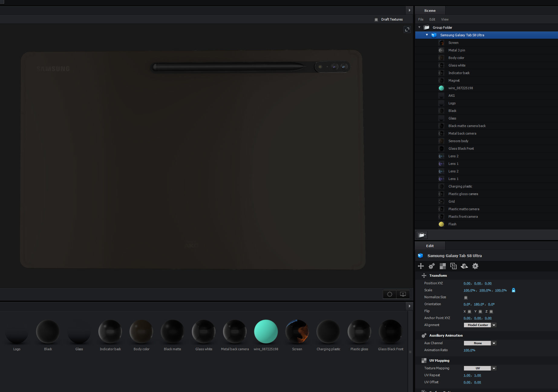Toggle the Flip Z checkbox
The image size is (558, 392).
tap(491, 311)
